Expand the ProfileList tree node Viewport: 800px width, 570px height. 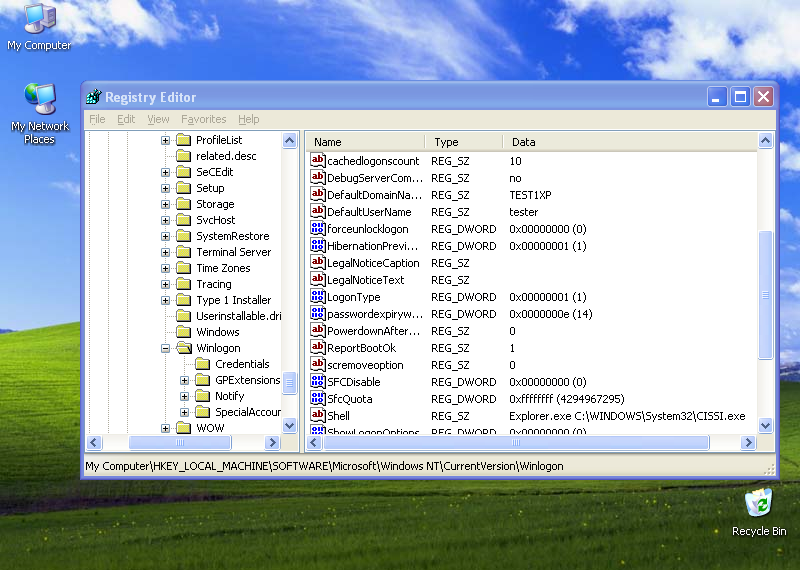[x=165, y=140]
